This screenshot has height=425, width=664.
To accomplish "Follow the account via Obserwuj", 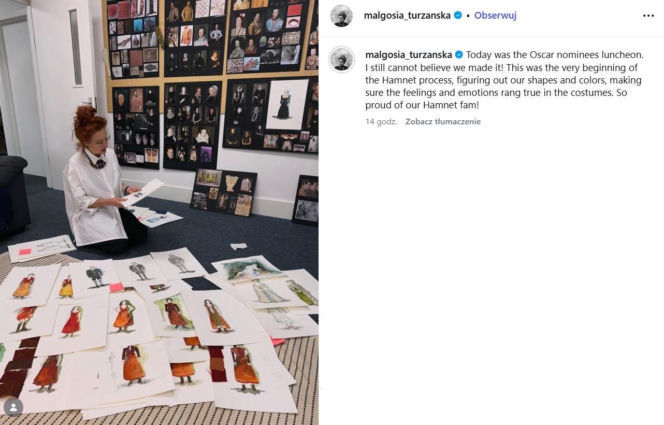I will click(x=495, y=16).
